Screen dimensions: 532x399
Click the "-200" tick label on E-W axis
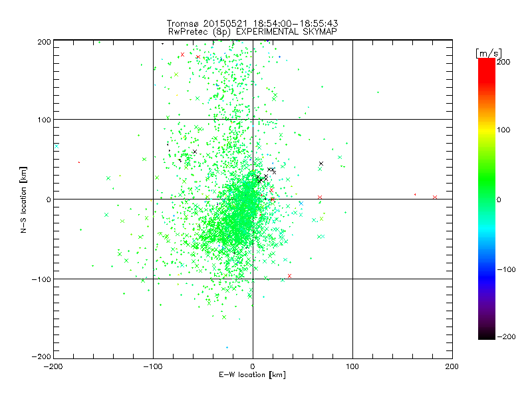[x=53, y=367]
